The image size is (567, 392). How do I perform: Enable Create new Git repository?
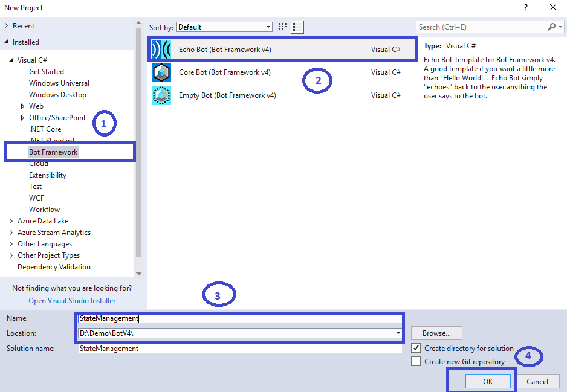click(415, 361)
